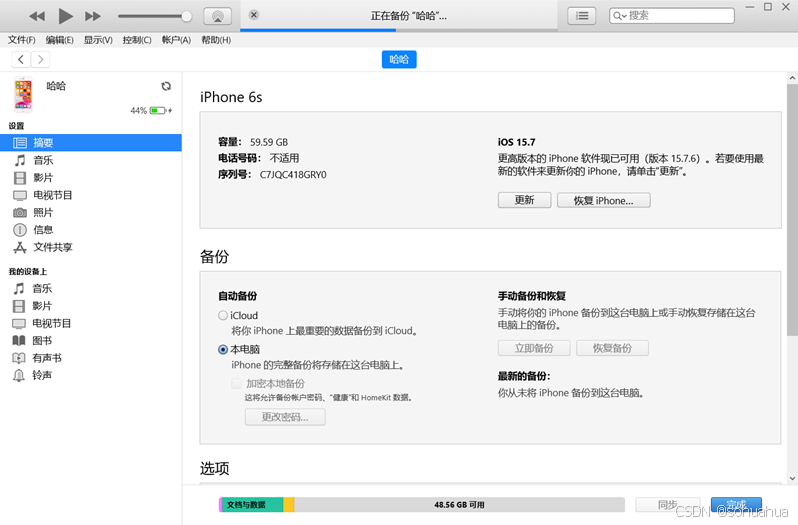
Task: Open the 帐户(A) menu
Action: point(176,40)
